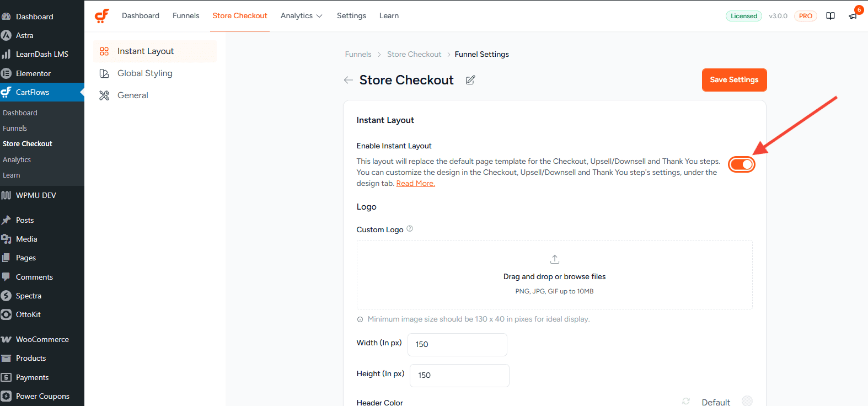Click the edit pencil beside Store Checkout title

[x=470, y=80]
